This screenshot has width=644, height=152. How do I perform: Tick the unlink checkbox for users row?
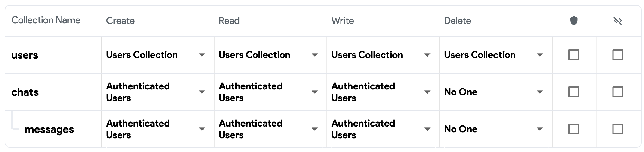pyautogui.click(x=618, y=55)
